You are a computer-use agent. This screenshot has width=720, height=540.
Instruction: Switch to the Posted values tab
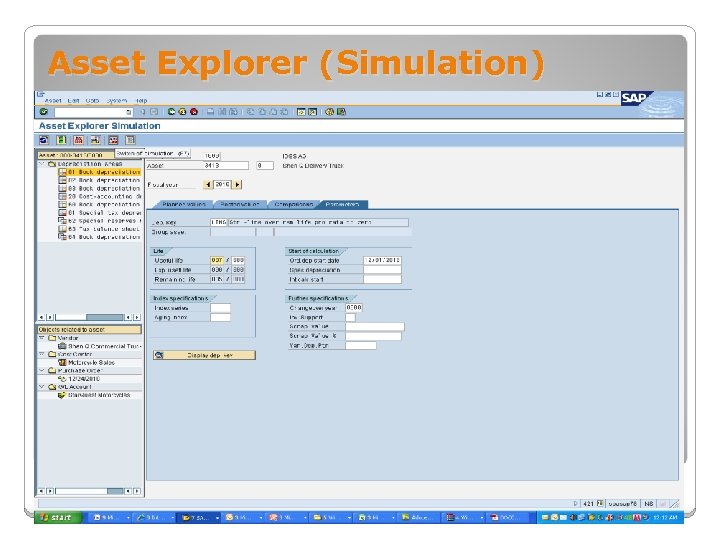click(239, 204)
